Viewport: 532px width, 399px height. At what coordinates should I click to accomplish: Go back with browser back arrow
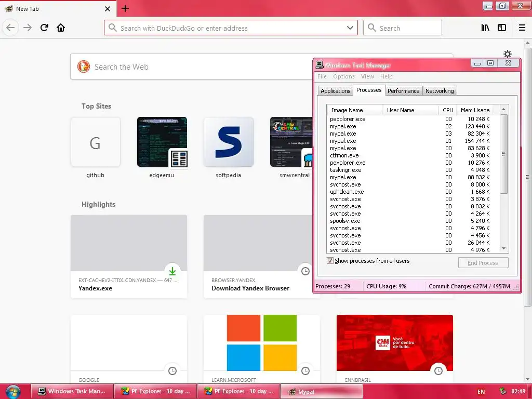click(10, 28)
